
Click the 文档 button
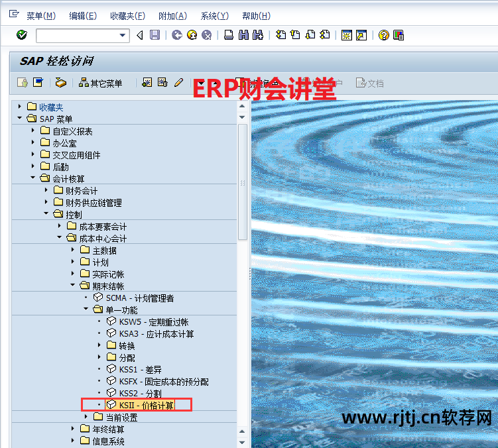pos(370,84)
